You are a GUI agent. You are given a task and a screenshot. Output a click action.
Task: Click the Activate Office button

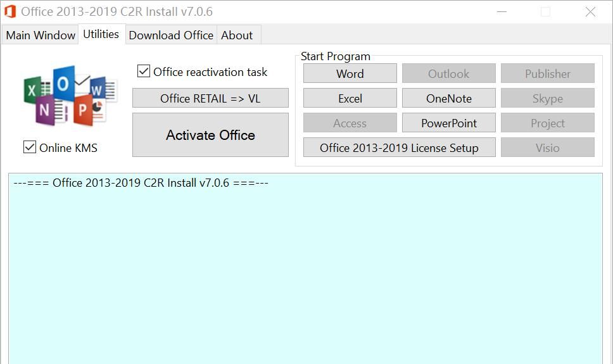point(210,135)
